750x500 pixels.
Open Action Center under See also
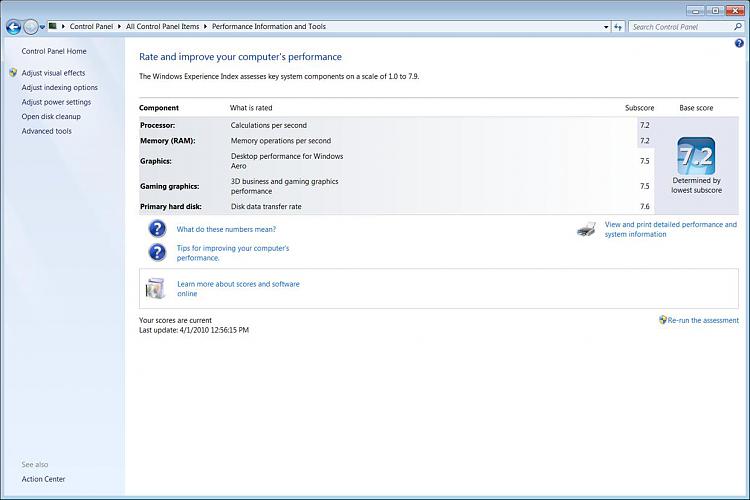[43, 479]
